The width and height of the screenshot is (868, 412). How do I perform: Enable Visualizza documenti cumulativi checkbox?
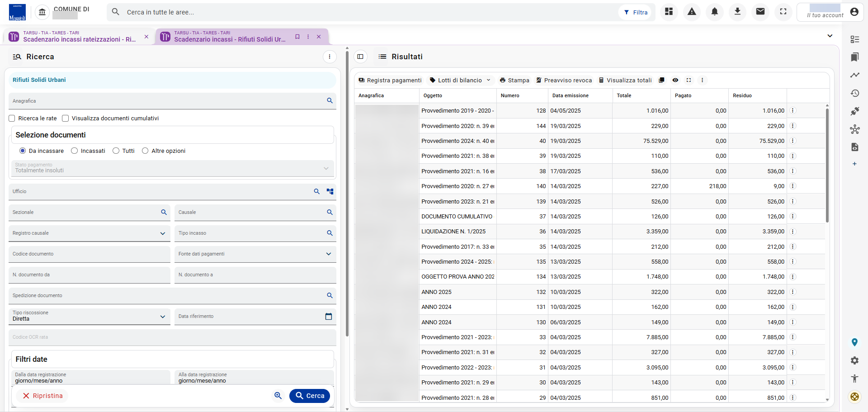(x=66, y=118)
